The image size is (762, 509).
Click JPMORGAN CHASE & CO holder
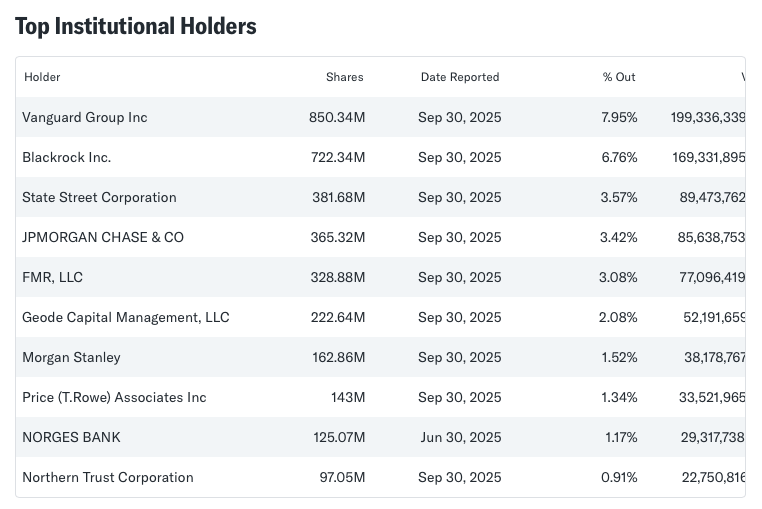(x=103, y=237)
